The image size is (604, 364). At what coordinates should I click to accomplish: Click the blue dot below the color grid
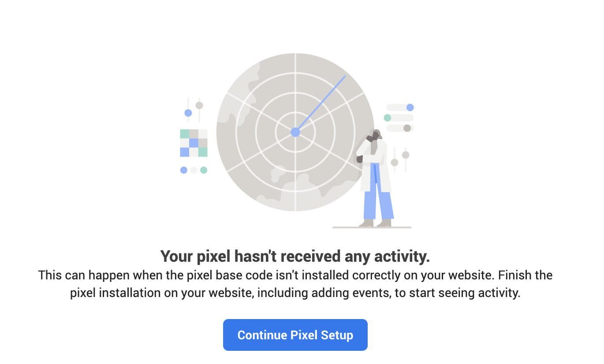point(184,170)
